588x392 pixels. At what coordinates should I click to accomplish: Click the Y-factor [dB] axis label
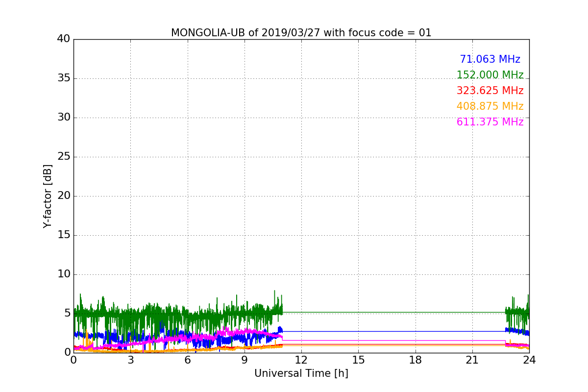coord(48,196)
